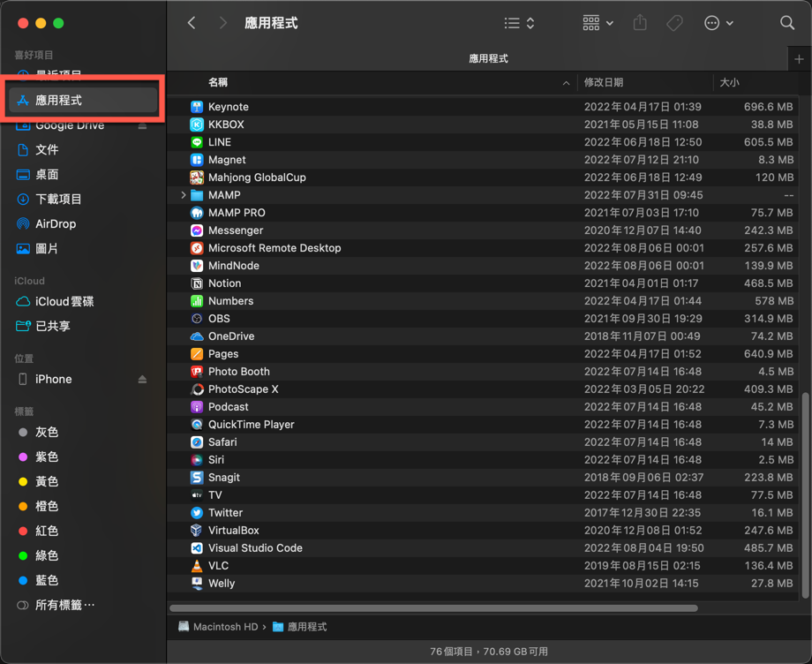Select the Microsoft Remote Desktop icon
This screenshot has height=664, width=812.
196,247
